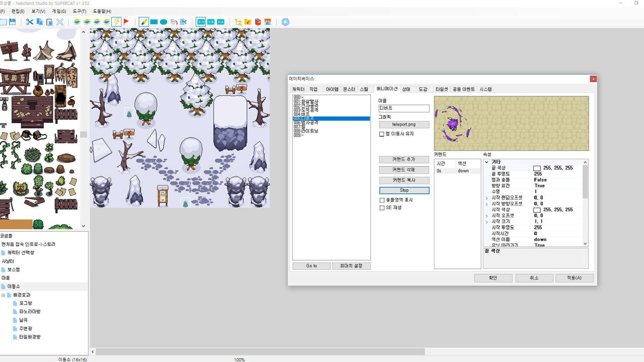Click the 시작 색상 color swatch
Screen dimensions: 644x362
tap(537, 210)
